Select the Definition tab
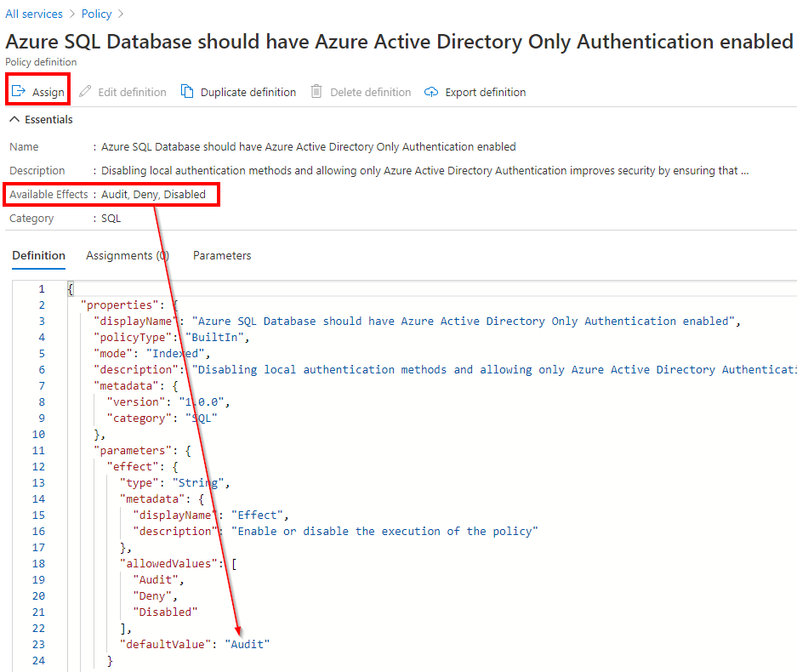797x672 pixels. 38,255
